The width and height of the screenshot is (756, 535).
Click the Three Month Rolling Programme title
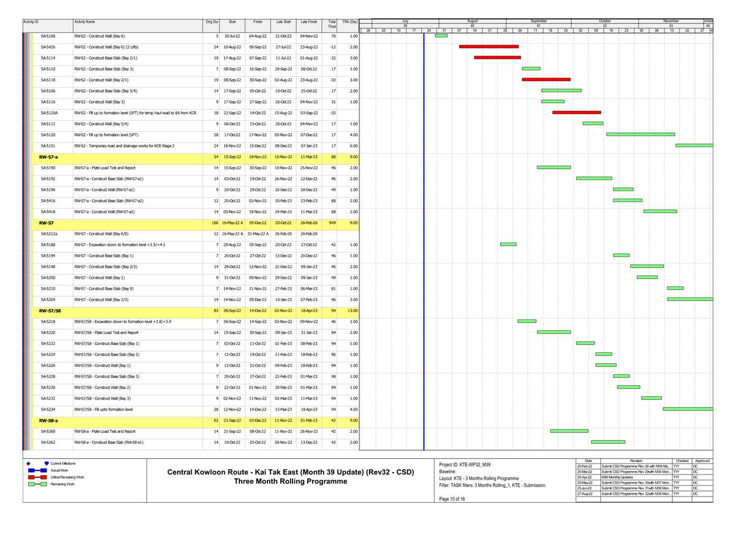coord(291,481)
